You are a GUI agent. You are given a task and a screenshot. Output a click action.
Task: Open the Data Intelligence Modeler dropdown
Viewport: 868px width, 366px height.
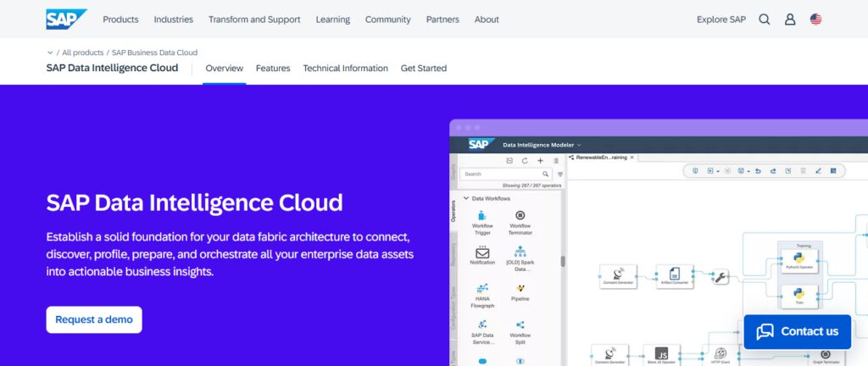pyautogui.click(x=542, y=145)
